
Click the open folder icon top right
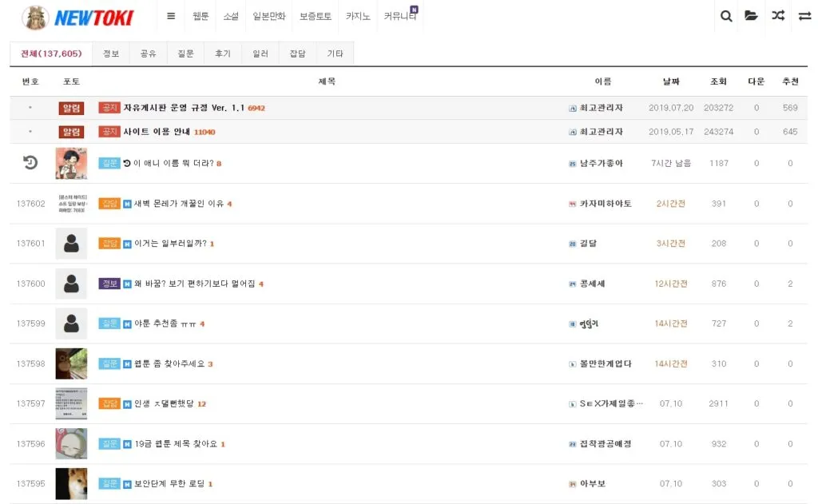[751, 16]
